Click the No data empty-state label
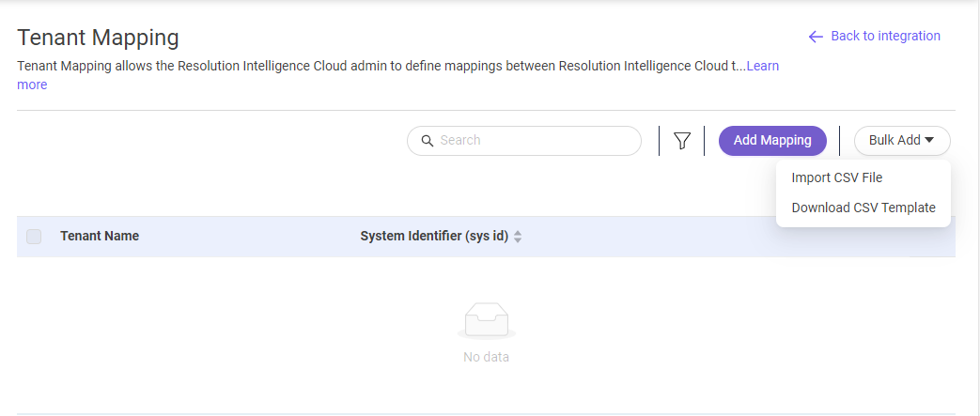This screenshot has height=416, width=980. click(x=487, y=357)
